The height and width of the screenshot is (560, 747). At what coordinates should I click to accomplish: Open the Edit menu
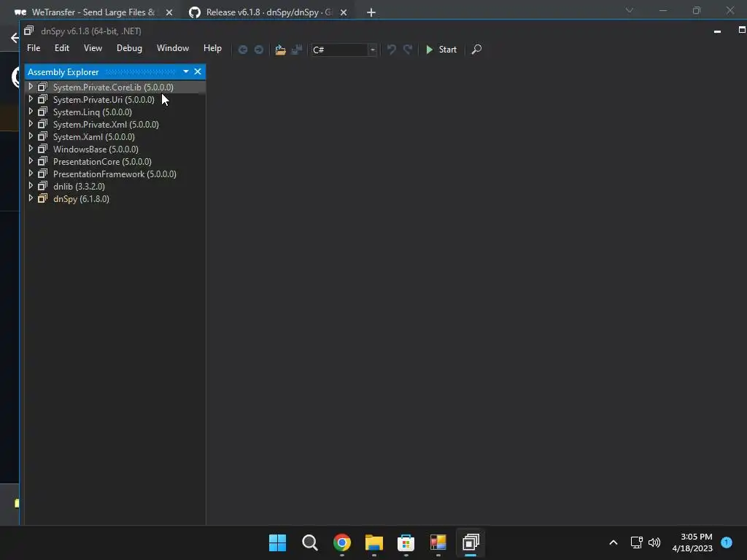pyautogui.click(x=62, y=48)
